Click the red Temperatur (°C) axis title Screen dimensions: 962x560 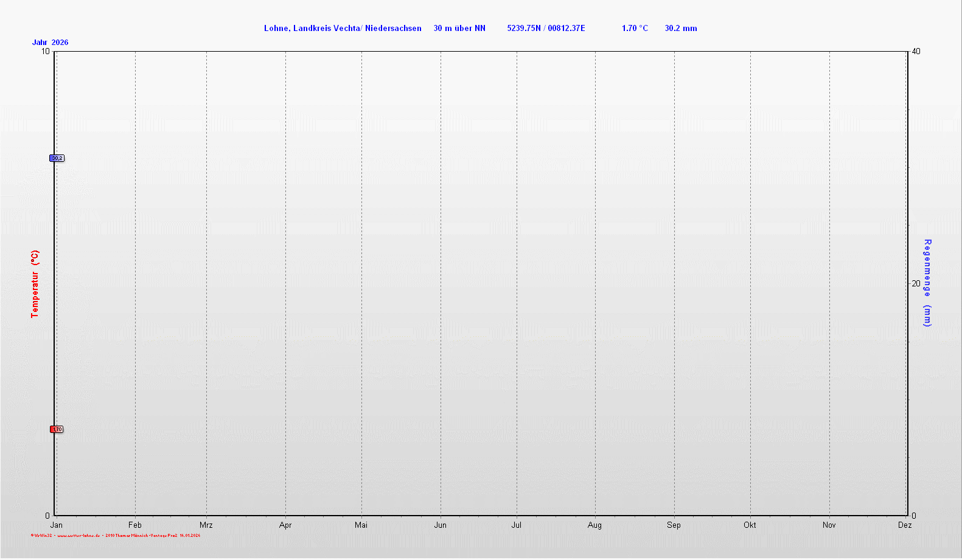pos(35,284)
